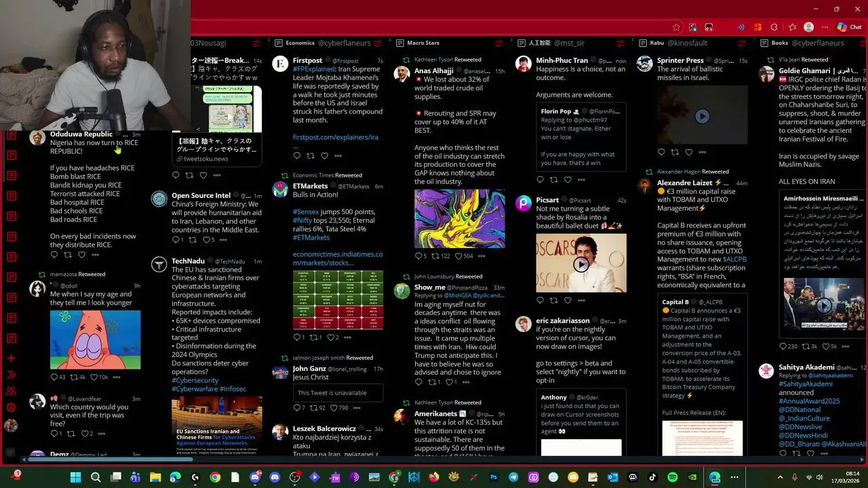Like the Open Source Intel tweet

coord(208,240)
